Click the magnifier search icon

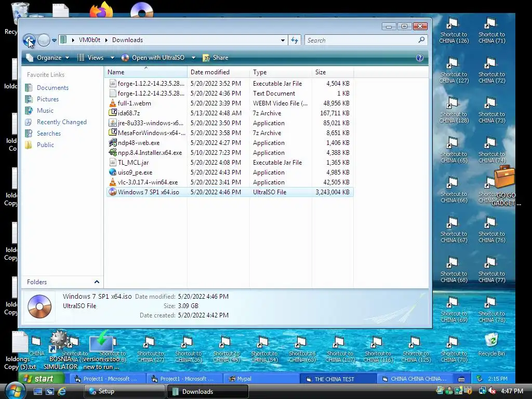(x=421, y=40)
